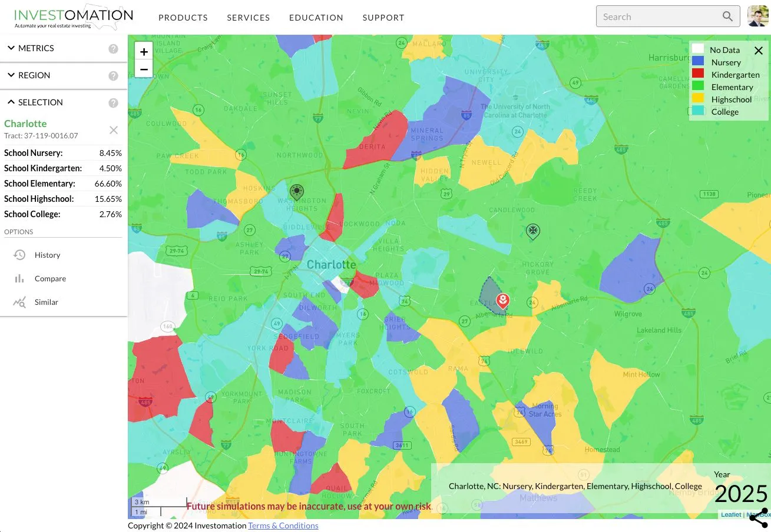Image resolution: width=771 pixels, height=532 pixels.
Task: Click the magnifying glass search icon
Action: click(x=728, y=16)
